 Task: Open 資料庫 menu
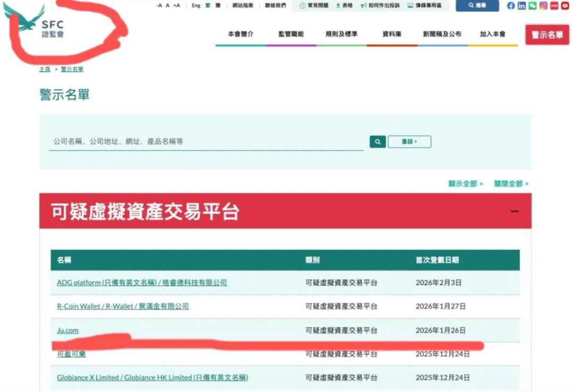click(392, 34)
